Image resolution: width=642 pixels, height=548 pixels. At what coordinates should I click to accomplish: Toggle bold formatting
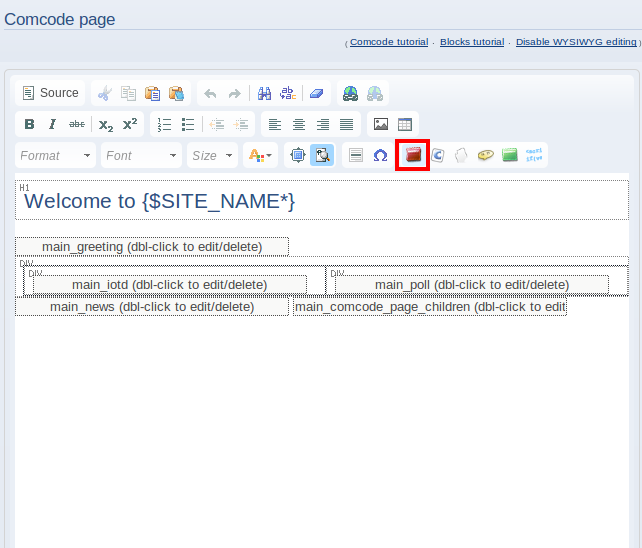coord(29,125)
